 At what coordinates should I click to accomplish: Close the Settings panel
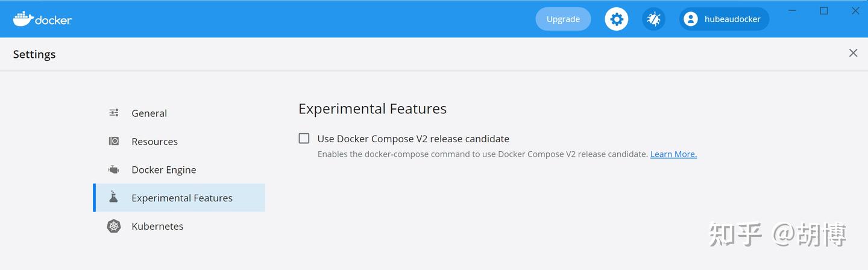(x=853, y=53)
